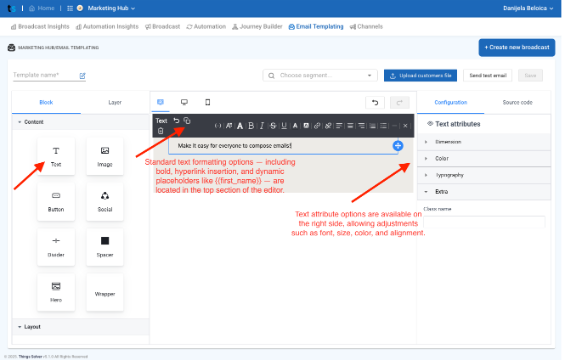The width and height of the screenshot is (563, 360).
Task: Open the font family tool in text toolbar
Action: coord(229,126)
